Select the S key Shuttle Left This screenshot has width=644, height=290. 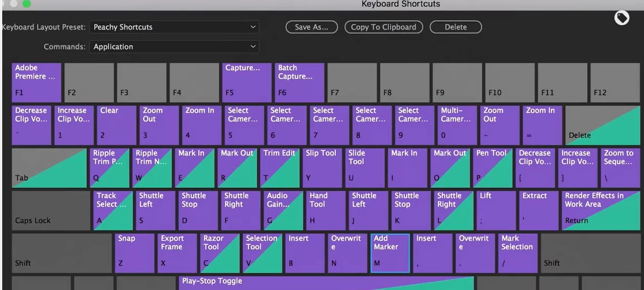point(155,211)
